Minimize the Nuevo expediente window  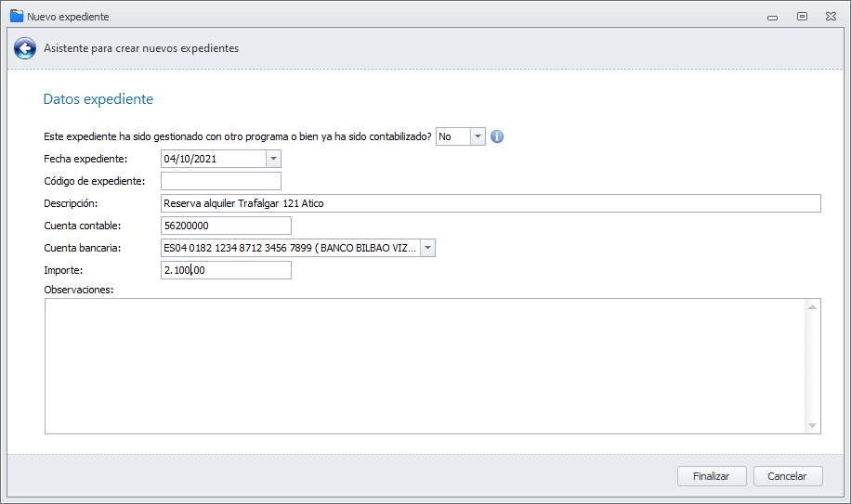[x=772, y=16]
